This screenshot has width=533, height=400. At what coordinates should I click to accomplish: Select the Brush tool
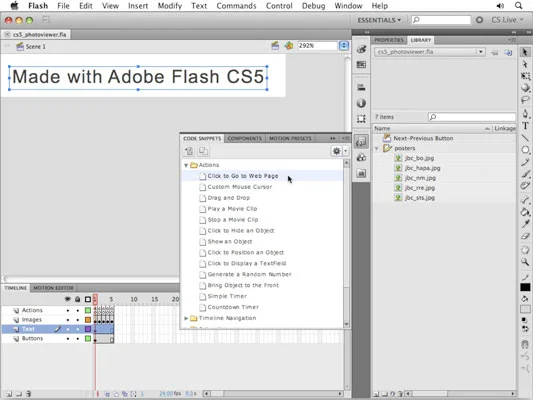tap(525, 174)
